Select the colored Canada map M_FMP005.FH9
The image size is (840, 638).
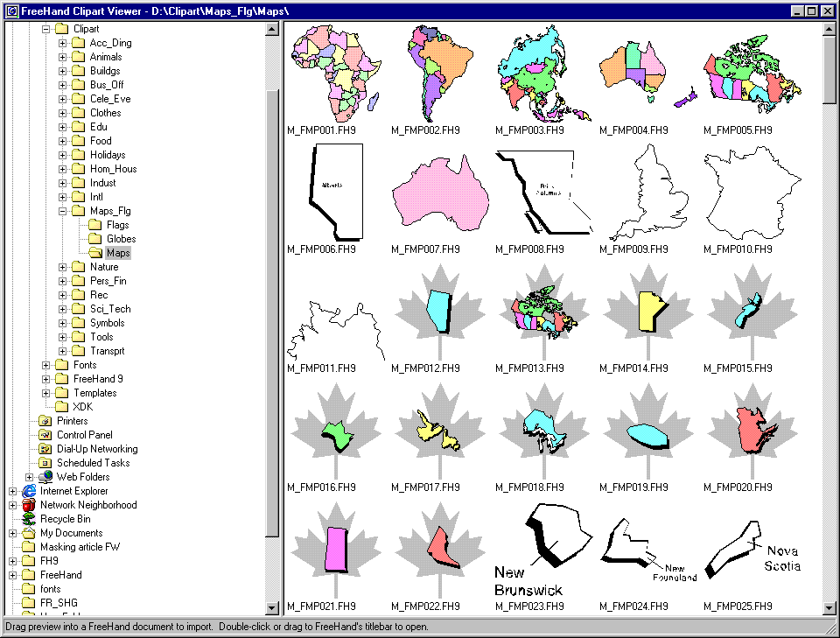click(x=752, y=74)
